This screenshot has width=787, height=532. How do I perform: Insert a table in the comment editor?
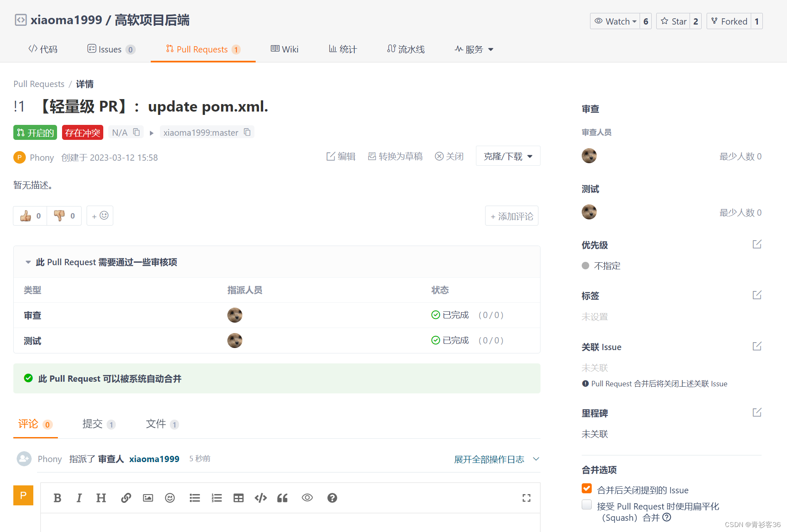click(x=238, y=497)
